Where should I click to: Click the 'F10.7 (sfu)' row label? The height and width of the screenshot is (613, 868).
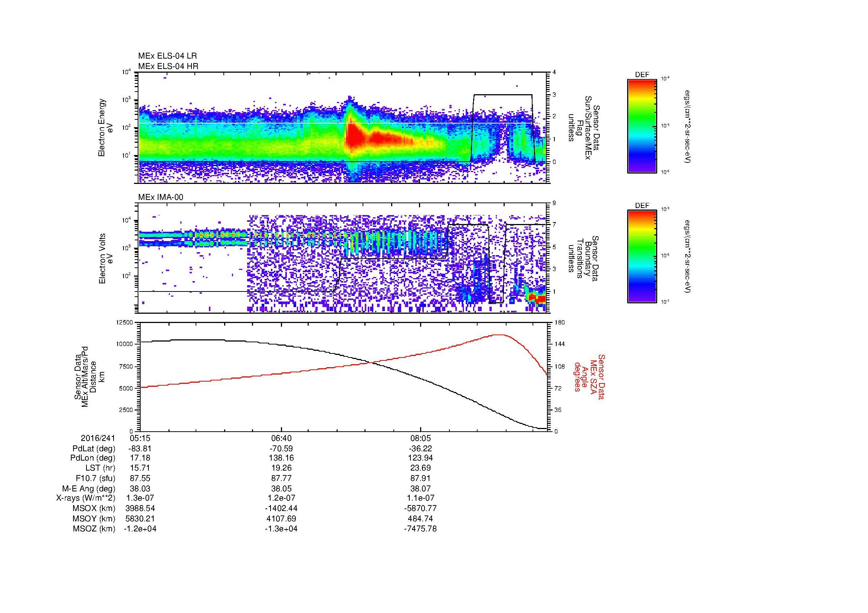(x=95, y=478)
